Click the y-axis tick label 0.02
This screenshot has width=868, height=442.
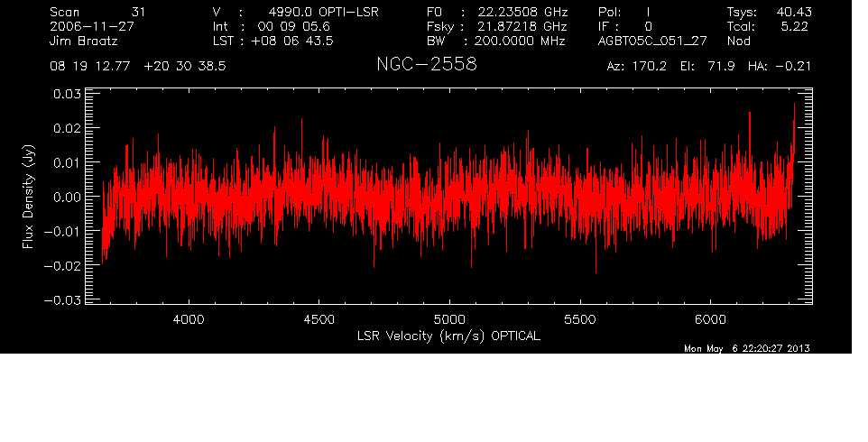[x=67, y=128]
